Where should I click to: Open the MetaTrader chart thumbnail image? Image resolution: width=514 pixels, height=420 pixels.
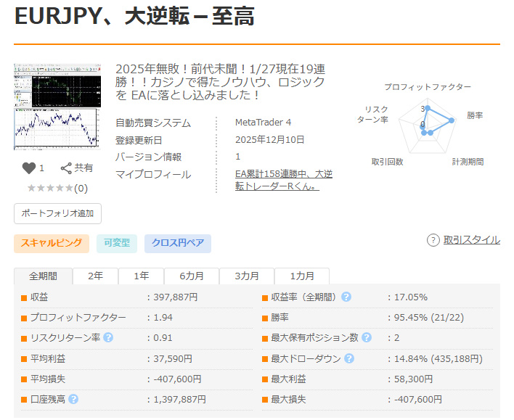point(57,107)
